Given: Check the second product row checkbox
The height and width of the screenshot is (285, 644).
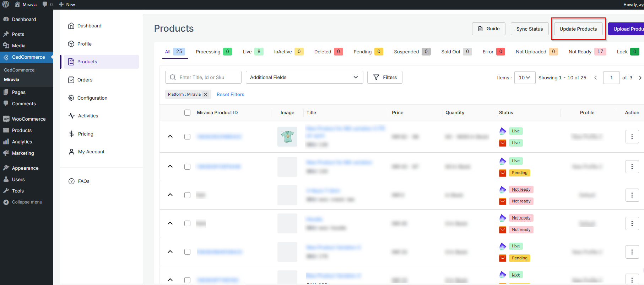Looking at the screenshot, I should (x=187, y=167).
